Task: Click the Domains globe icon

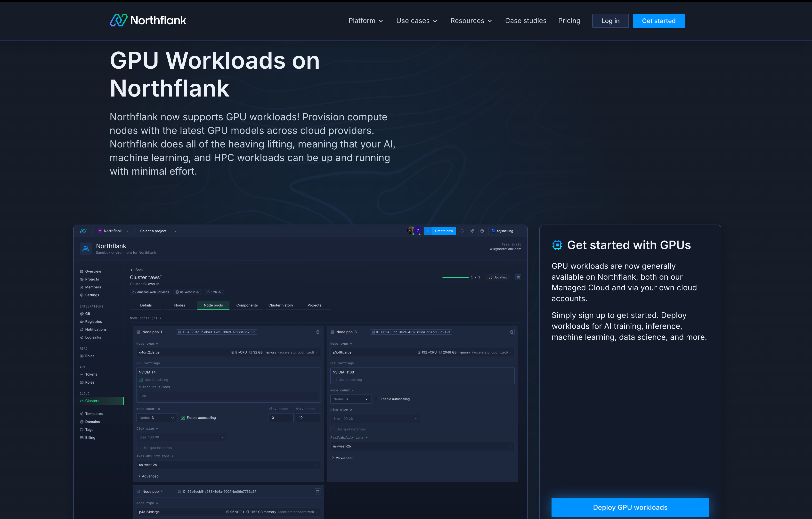Action: pos(81,422)
